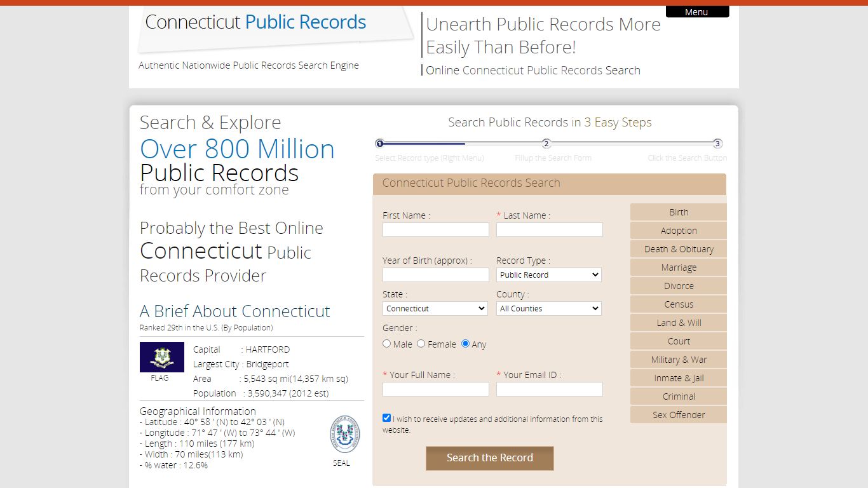Image resolution: width=868 pixels, height=488 pixels.
Task: Open the Menu button at top
Action: tap(697, 12)
